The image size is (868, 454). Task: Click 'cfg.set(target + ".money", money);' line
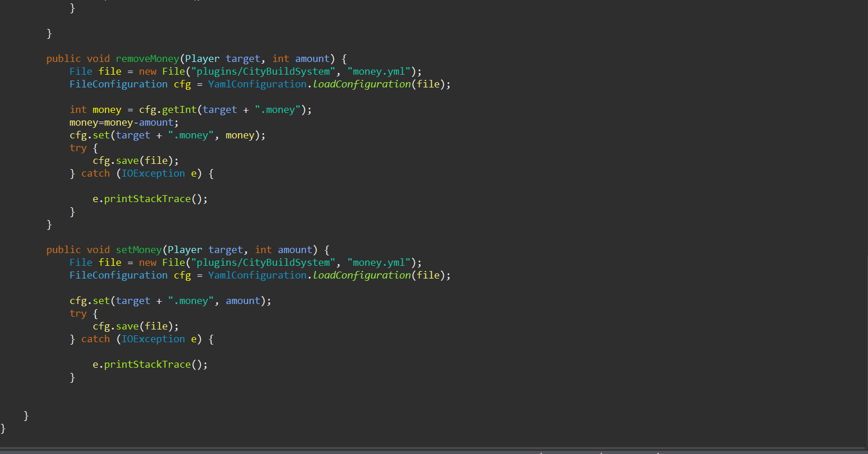(x=168, y=135)
